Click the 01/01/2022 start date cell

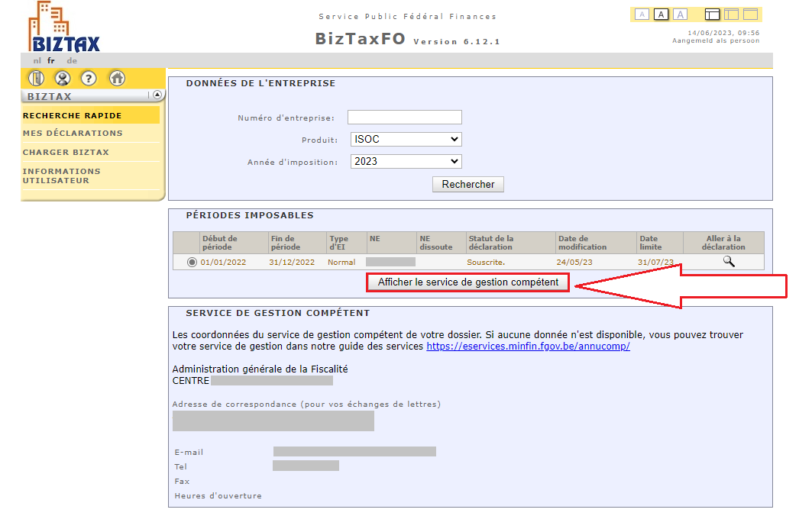coord(223,262)
